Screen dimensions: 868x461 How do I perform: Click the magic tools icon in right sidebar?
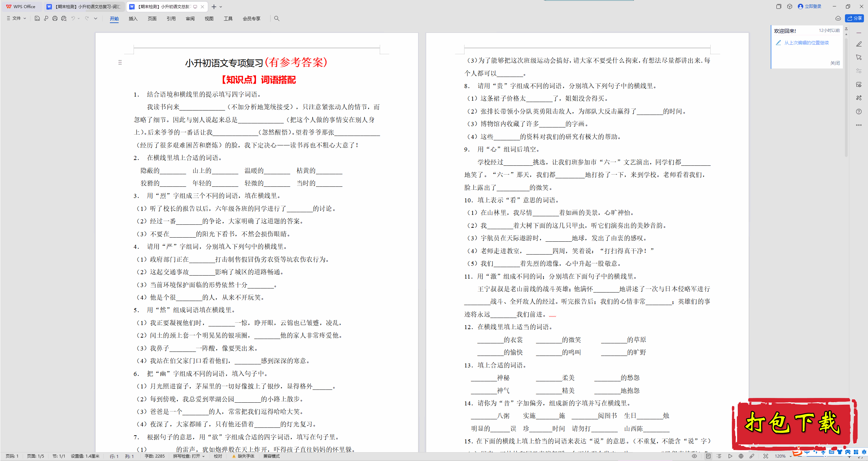[859, 98]
